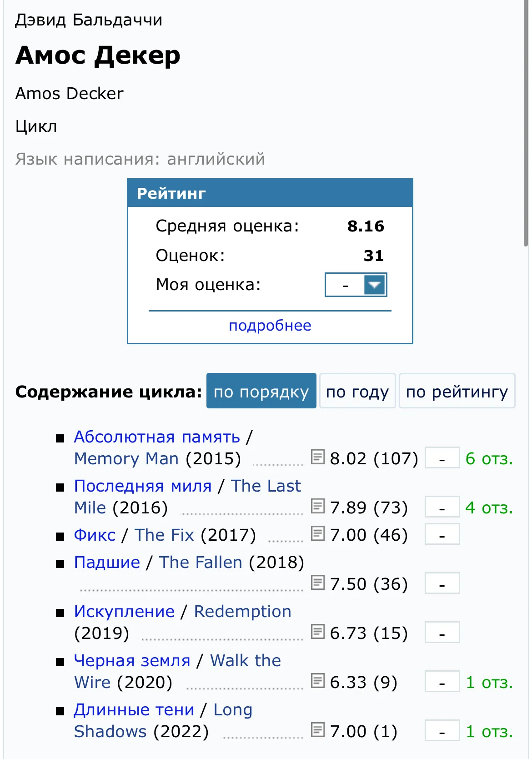Switch sorting to 'по рейтингу'
The image size is (532, 759).
pyautogui.click(x=457, y=391)
